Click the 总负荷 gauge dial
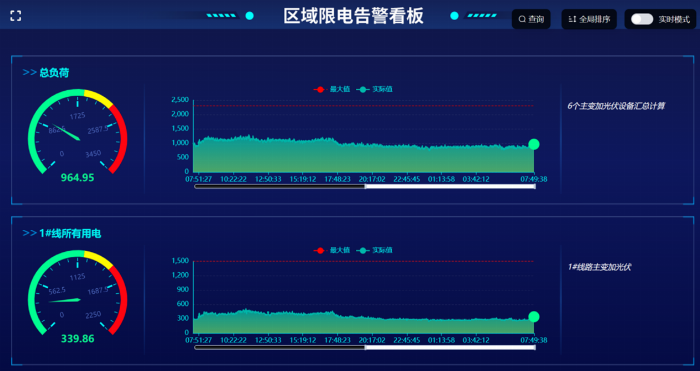700x371 pixels. click(x=78, y=132)
